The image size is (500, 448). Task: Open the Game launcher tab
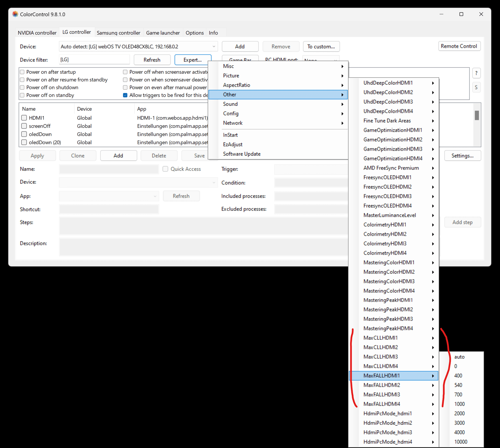(x=163, y=33)
